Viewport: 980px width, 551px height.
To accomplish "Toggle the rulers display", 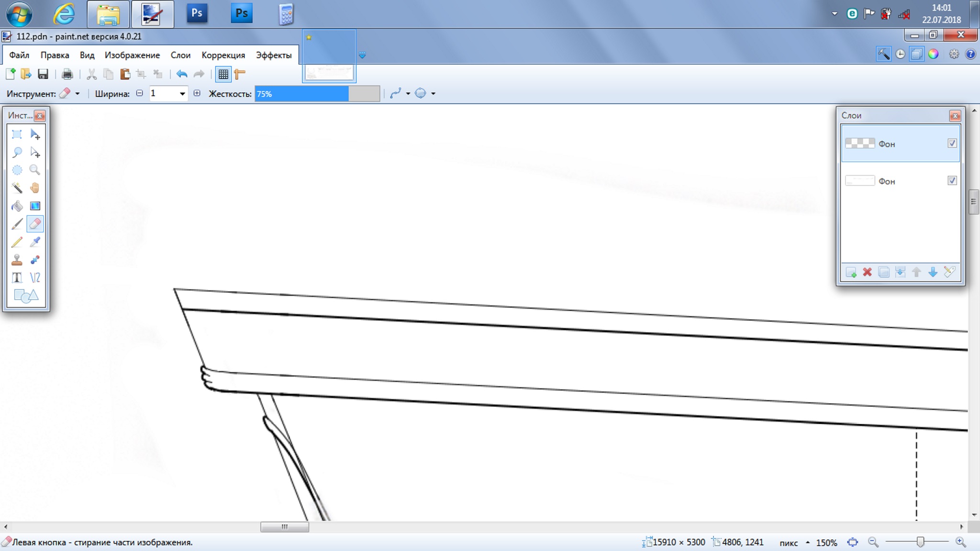I will point(240,74).
